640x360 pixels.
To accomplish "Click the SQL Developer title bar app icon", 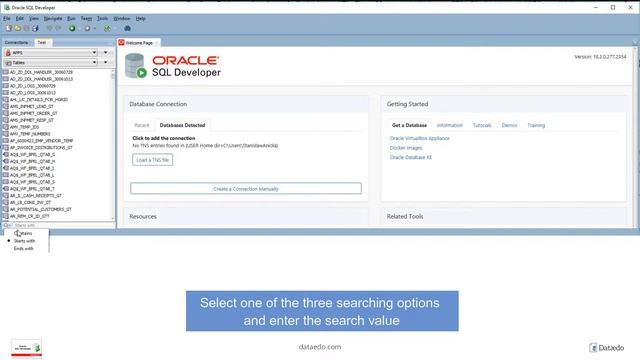I will (7, 7).
